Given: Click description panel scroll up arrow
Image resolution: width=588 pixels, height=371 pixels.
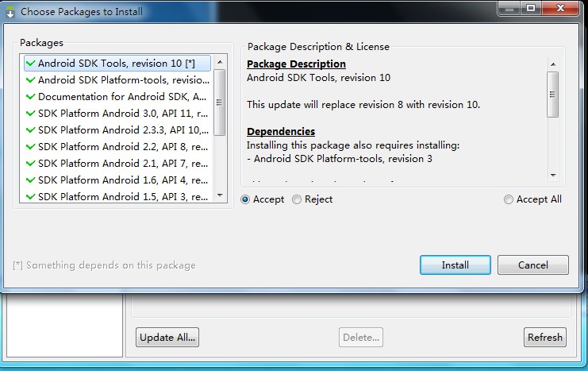Looking at the screenshot, I should tap(553, 64).
